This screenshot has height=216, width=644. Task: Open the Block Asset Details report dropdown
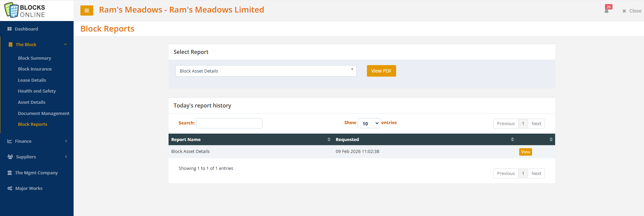click(x=266, y=71)
